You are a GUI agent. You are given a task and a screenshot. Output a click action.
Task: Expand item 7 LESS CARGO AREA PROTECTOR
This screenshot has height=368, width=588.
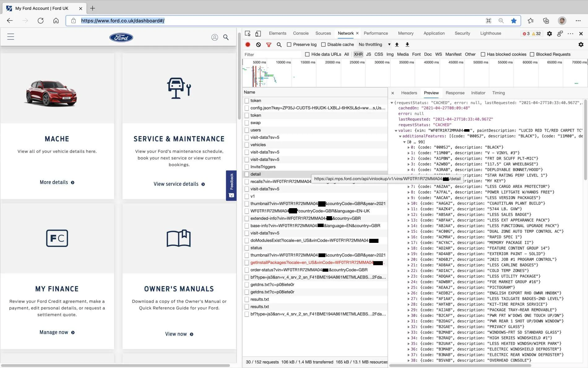(409, 187)
